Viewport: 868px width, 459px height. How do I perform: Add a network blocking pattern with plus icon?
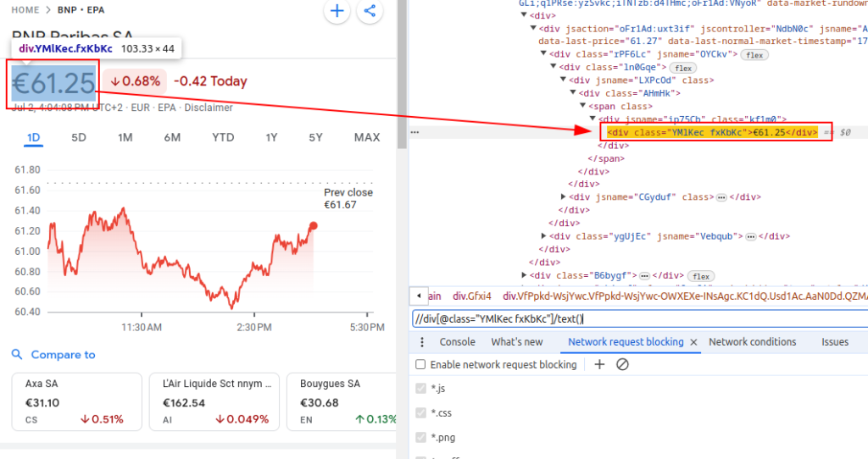coord(599,364)
